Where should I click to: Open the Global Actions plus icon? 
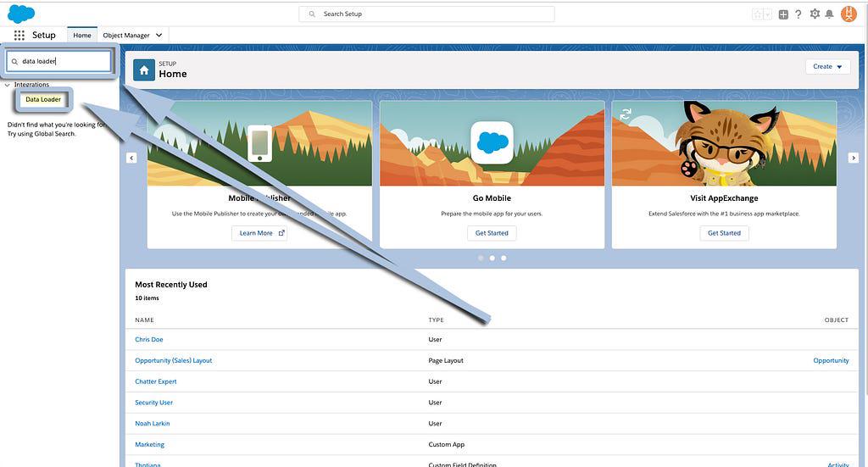coord(783,14)
